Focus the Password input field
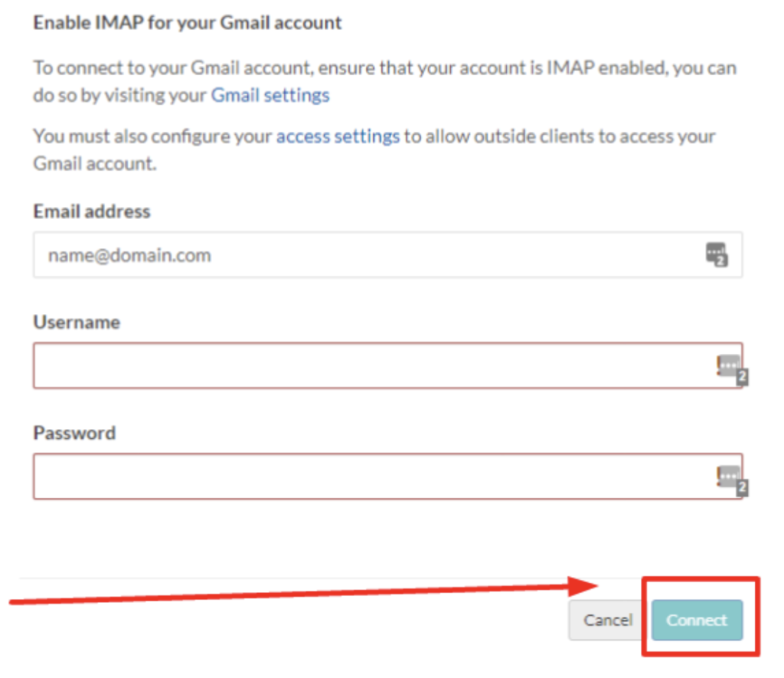 (387, 477)
